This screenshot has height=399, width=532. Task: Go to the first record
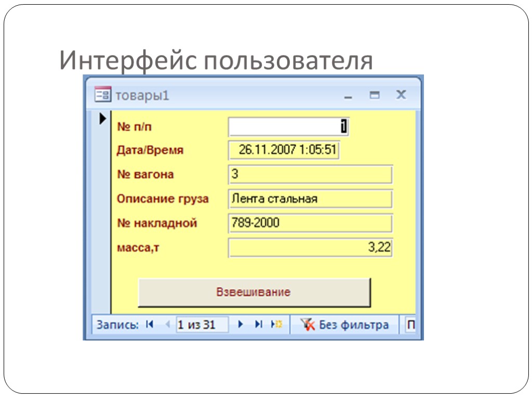(149, 324)
